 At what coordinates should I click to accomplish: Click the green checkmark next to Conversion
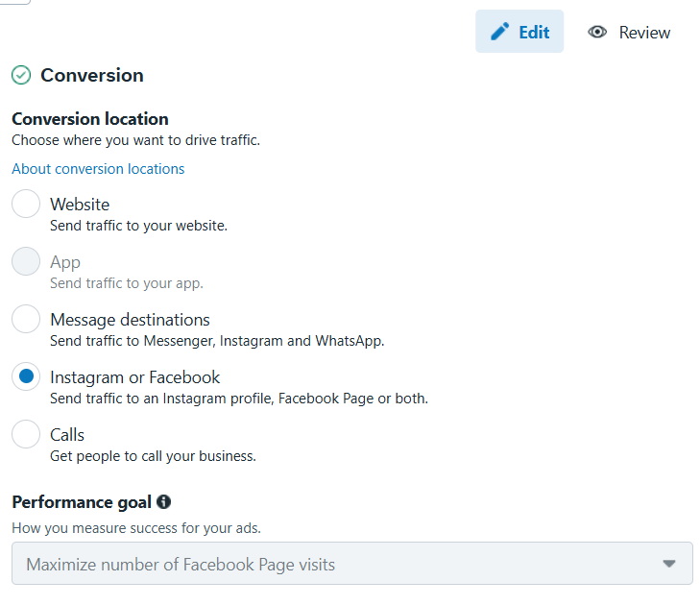click(x=21, y=75)
